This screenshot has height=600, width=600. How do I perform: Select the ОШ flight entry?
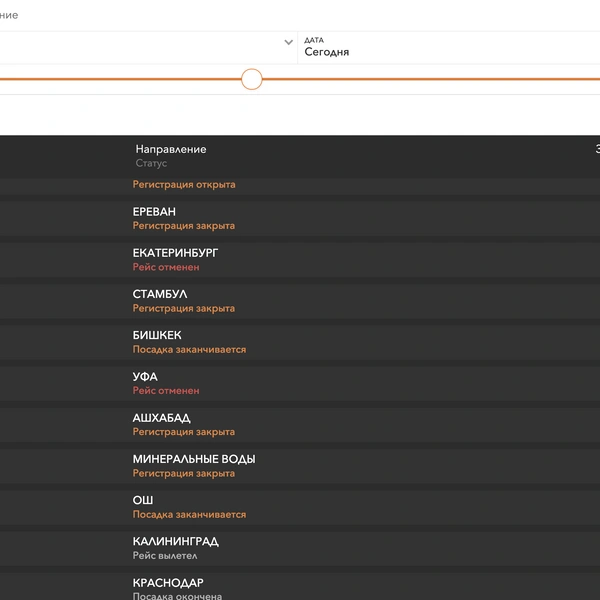[x=300, y=507]
